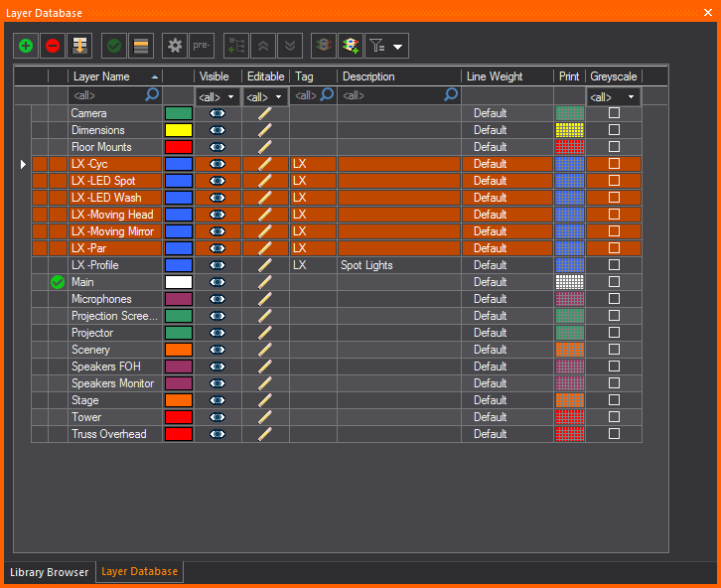
Task: Click the double chevron up toolbar icon
Action: click(x=263, y=46)
